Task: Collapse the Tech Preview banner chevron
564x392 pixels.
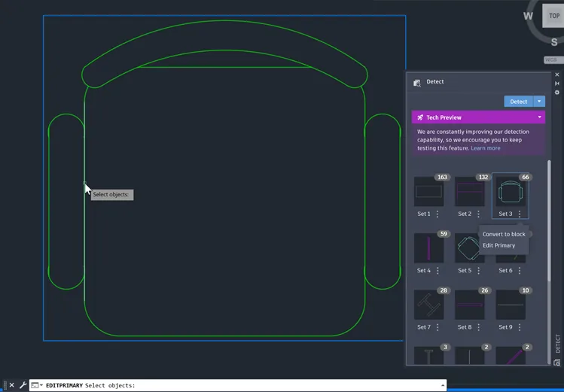Action: coord(540,117)
